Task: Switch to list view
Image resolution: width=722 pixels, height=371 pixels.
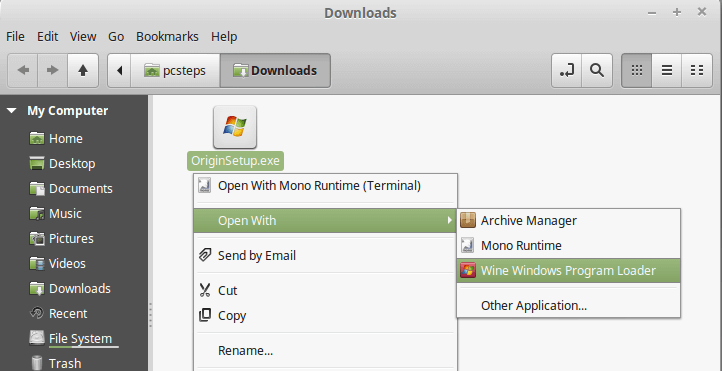Action: 667,70
